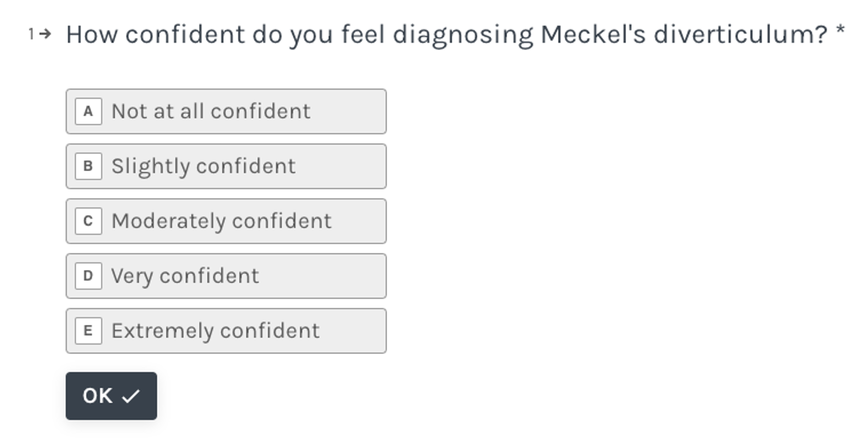Select the 'Very confident' option
Viewport: 868px width, 440px height.
click(226, 276)
